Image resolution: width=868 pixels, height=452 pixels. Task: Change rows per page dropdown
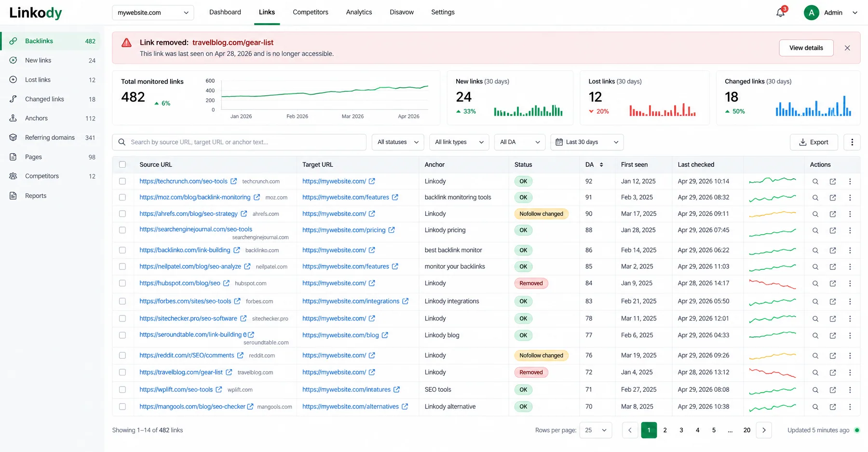(596, 430)
